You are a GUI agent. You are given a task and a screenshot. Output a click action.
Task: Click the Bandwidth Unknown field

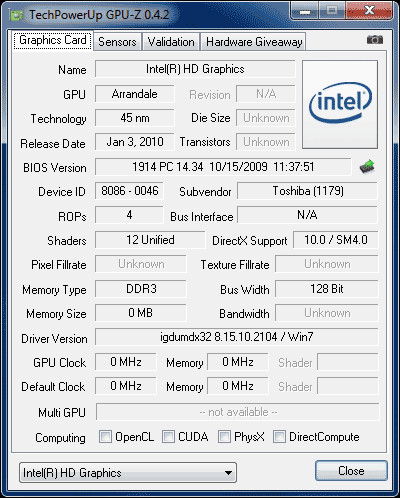327,313
